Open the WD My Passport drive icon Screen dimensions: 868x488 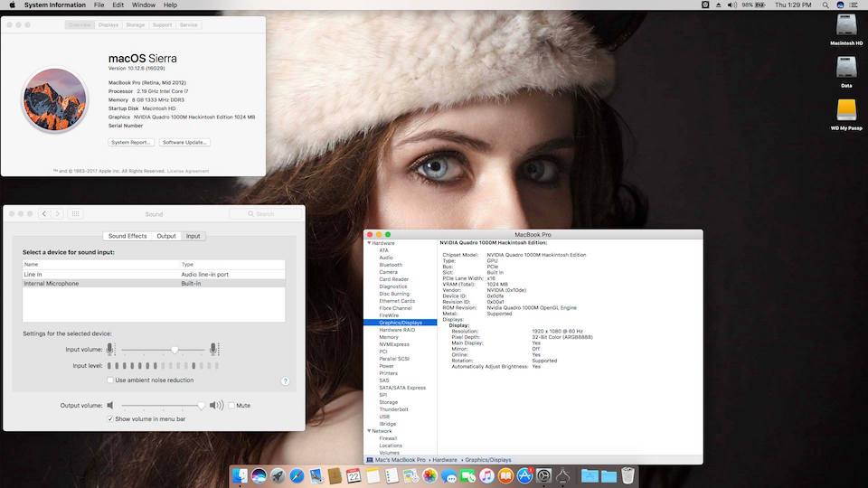(x=846, y=110)
